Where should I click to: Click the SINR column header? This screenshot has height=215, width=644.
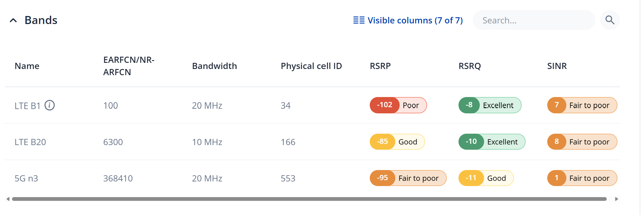[x=557, y=66]
